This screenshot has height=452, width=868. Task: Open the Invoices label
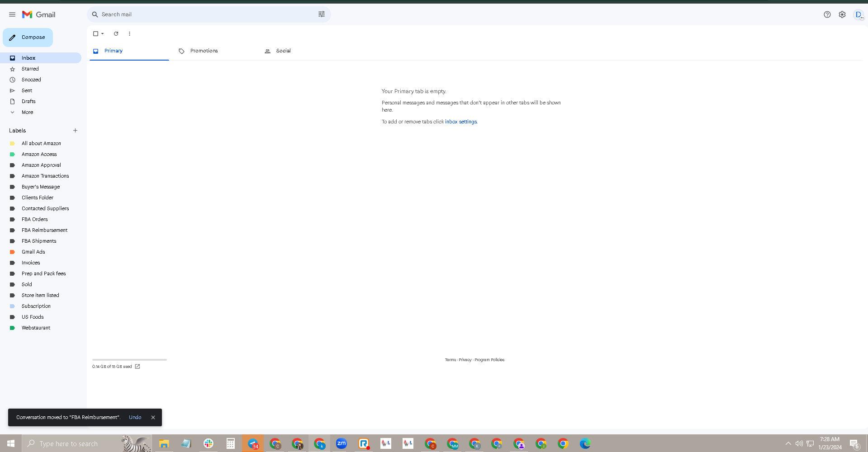click(x=41, y=263)
